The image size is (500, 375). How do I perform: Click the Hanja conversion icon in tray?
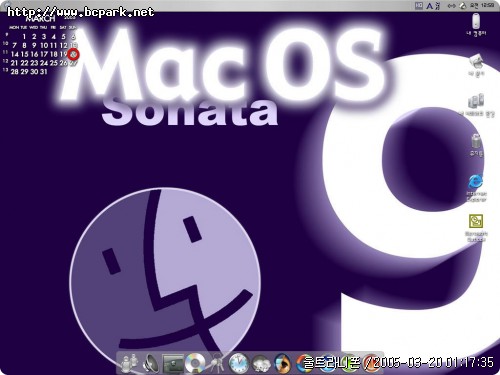pyautogui.click(x=437, y=6)
